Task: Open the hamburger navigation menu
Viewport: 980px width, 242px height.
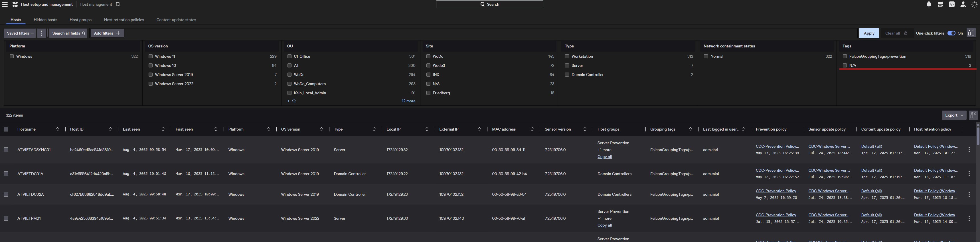Action: (5, 4)
